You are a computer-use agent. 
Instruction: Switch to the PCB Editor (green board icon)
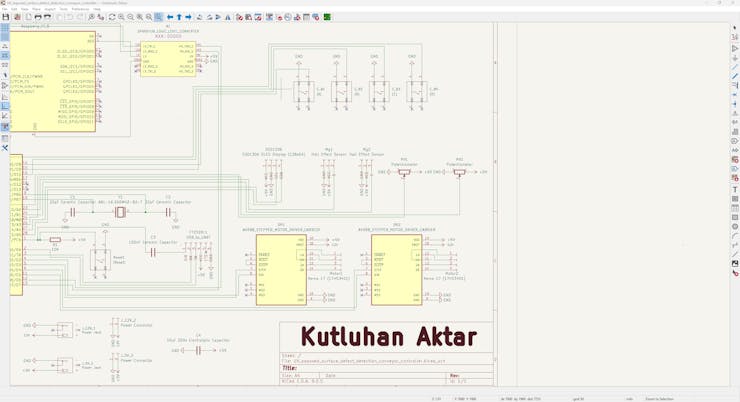pos(327,17)
